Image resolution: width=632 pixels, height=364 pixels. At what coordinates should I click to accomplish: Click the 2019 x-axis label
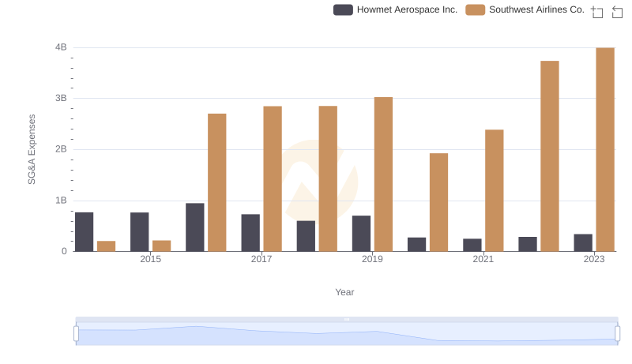(372, 259)
